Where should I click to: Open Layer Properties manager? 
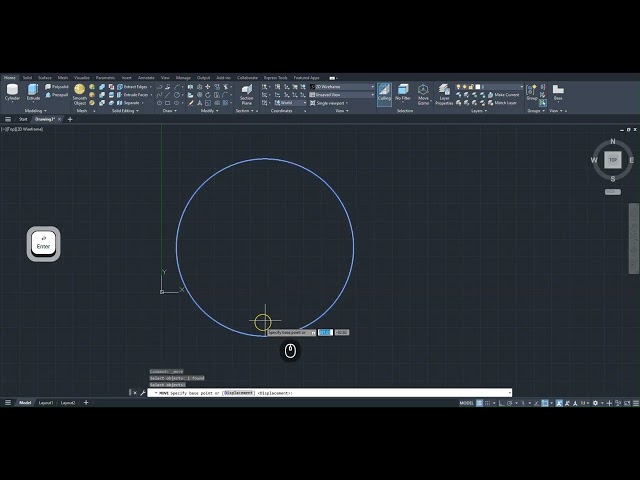click(x=444, y=94)
